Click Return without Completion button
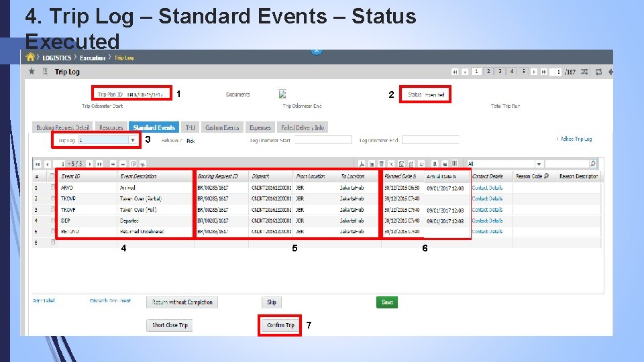Viewport: 644px width, 362px height. pos(182,302)
